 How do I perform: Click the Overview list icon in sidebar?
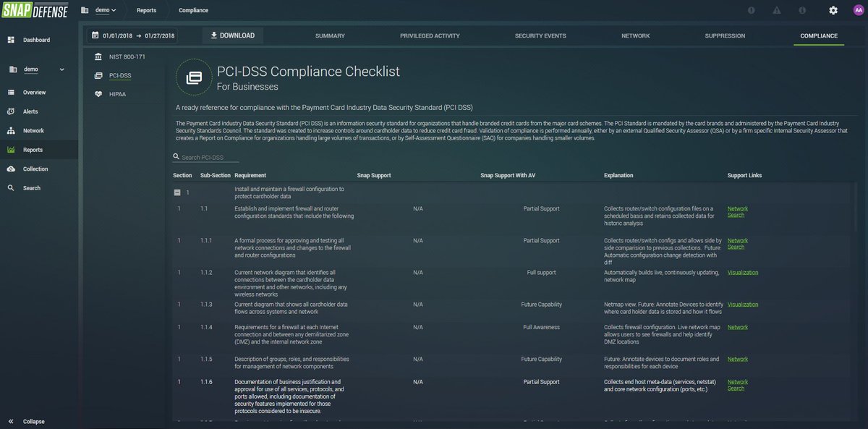pos(11,93)
